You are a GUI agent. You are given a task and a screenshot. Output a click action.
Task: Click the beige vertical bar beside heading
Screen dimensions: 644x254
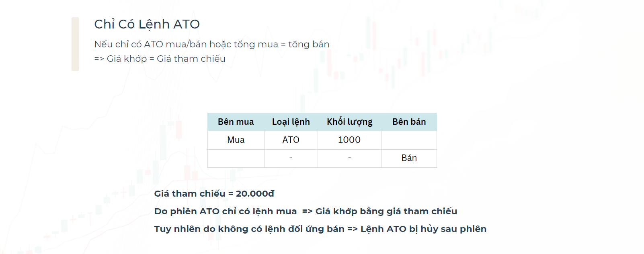pyautogui.click(x=75, y=44)
